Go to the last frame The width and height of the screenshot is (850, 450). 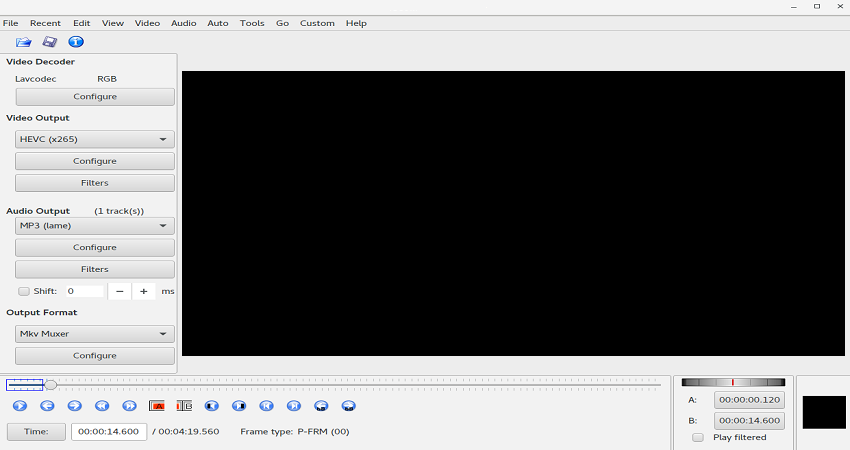coord(294,406)
